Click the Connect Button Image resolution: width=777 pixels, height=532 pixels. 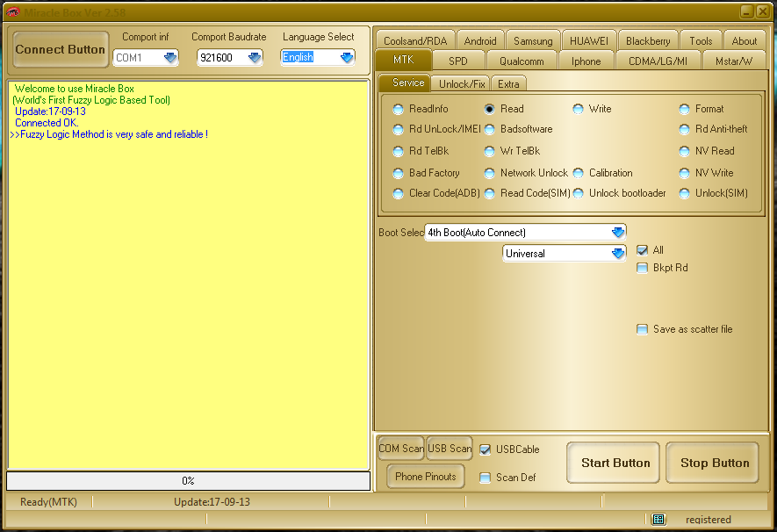click(61, 49)
